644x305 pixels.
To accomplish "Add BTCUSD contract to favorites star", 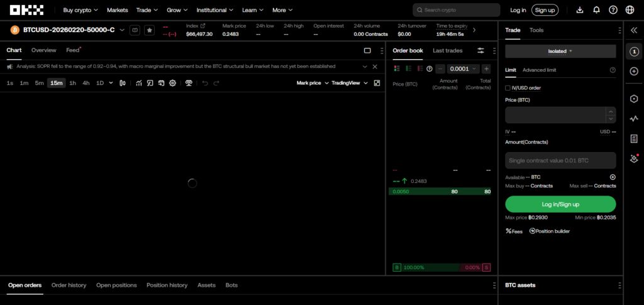I will [150, 30].
